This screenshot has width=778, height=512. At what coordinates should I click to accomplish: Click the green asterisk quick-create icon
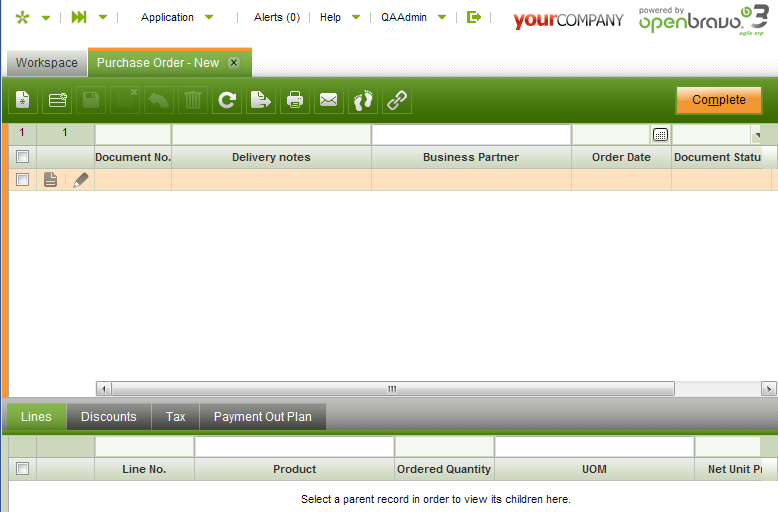click(x=22, y=18)
